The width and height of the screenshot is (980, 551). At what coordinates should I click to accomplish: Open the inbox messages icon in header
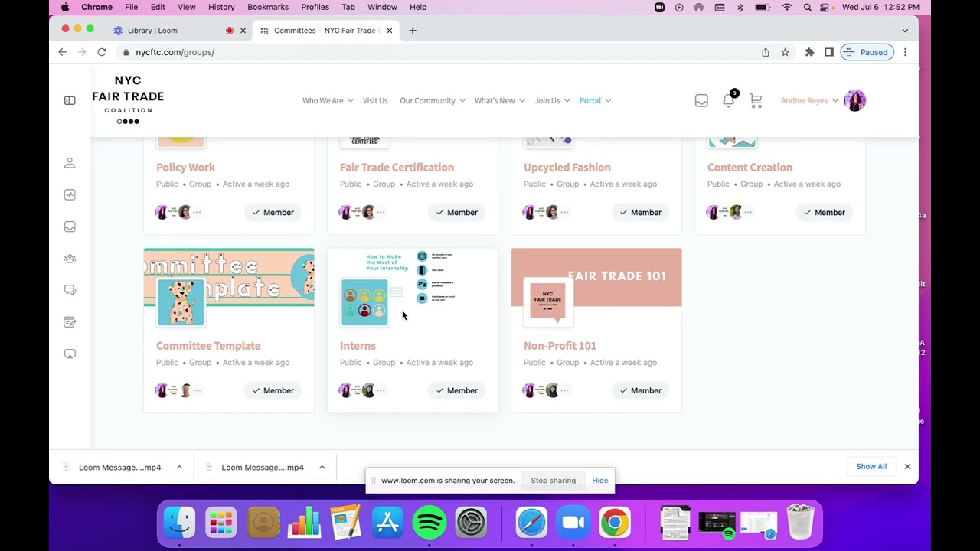[701, 101]
